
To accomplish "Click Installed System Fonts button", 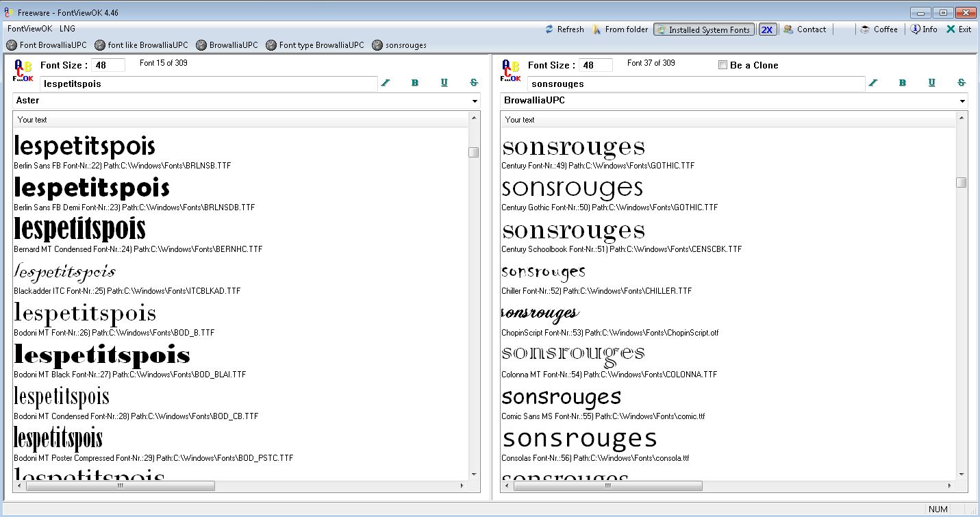I will point(703,29).
